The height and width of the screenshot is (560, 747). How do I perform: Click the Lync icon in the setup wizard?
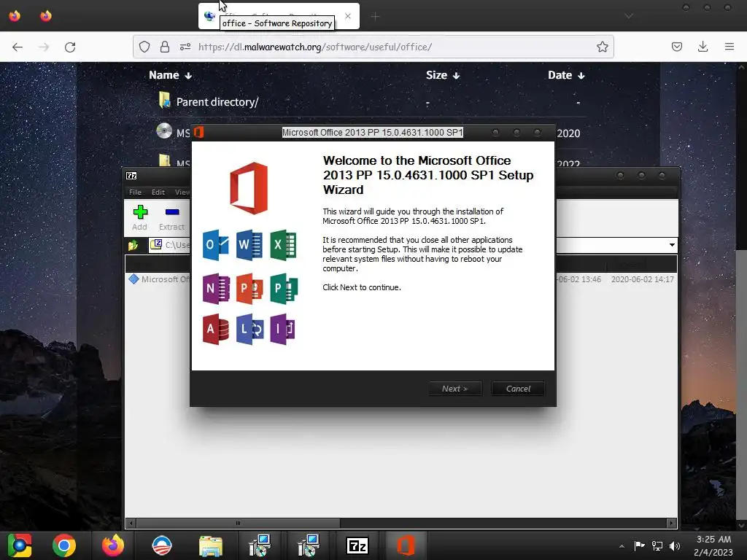click(x=249, y=329)
